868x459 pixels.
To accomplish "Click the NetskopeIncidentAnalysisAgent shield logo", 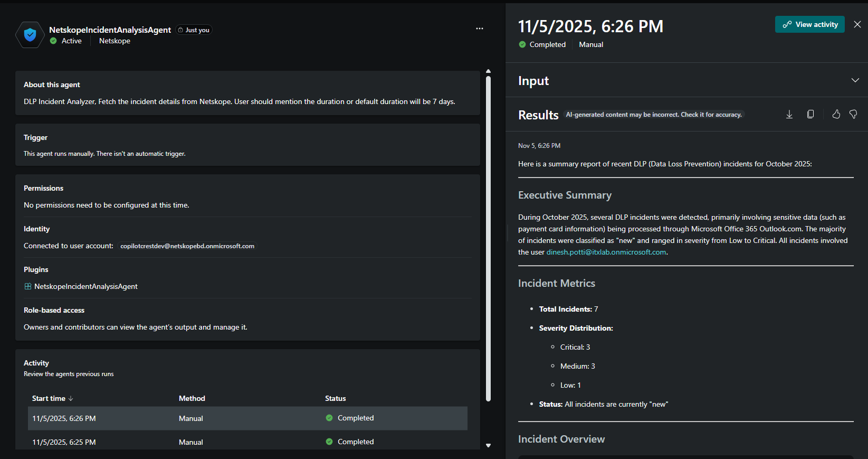I will click(x=30, y=35).
